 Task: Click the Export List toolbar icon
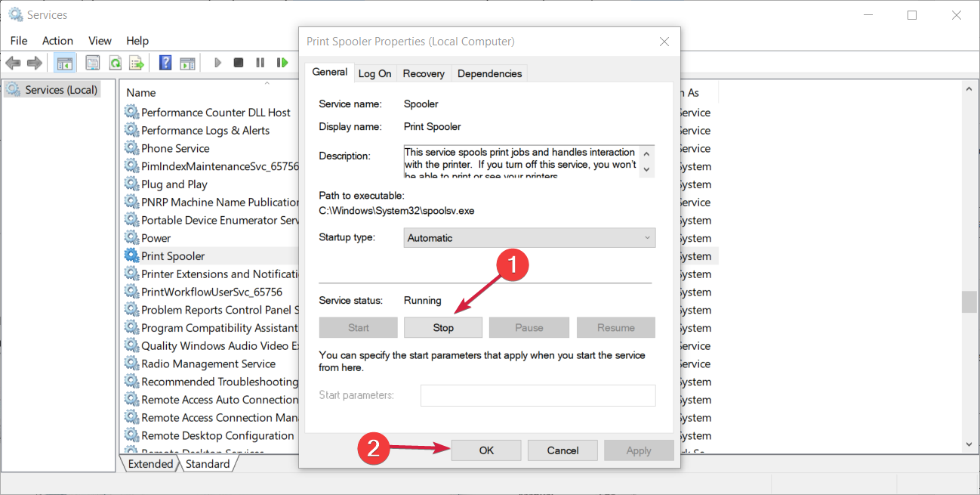point(137,63)
